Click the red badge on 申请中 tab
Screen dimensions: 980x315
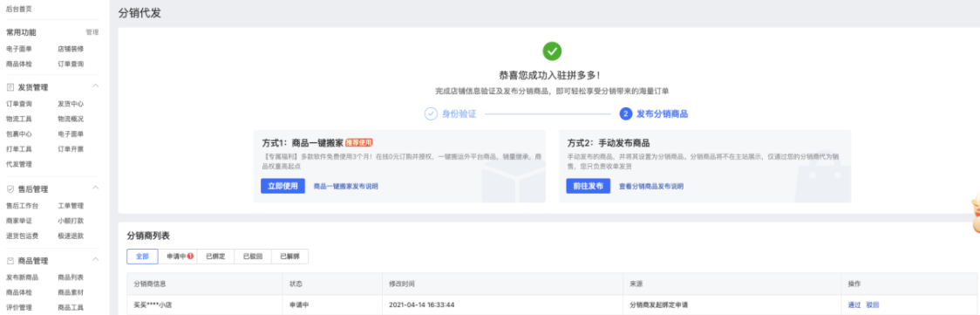coord(190,257)
